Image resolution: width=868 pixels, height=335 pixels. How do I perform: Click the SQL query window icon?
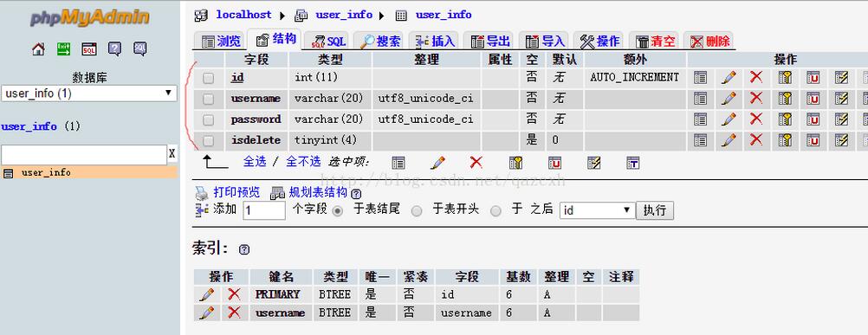point(89,49)
